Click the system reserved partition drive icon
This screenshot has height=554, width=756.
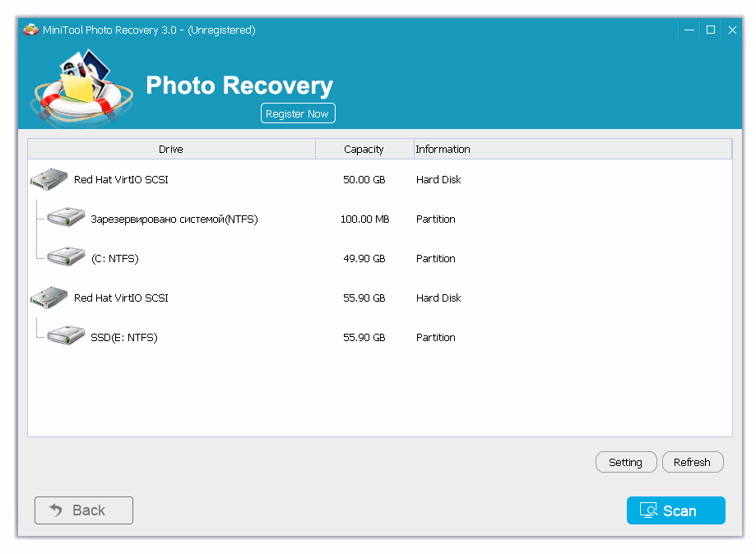(x=66, y=218)
